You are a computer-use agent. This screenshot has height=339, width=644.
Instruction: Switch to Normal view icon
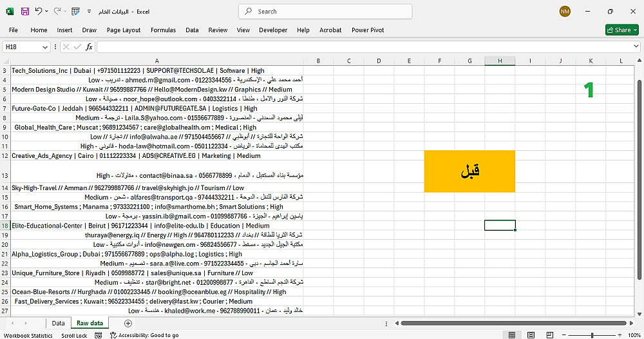[x=512, y=335]
